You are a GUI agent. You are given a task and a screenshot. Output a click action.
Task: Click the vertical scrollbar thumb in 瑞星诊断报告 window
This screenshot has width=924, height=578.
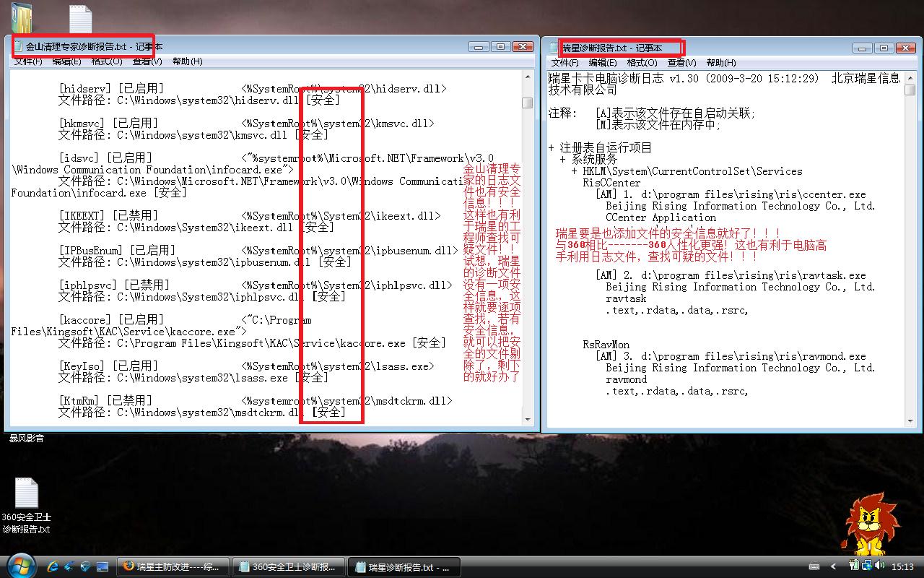[911, 90]
